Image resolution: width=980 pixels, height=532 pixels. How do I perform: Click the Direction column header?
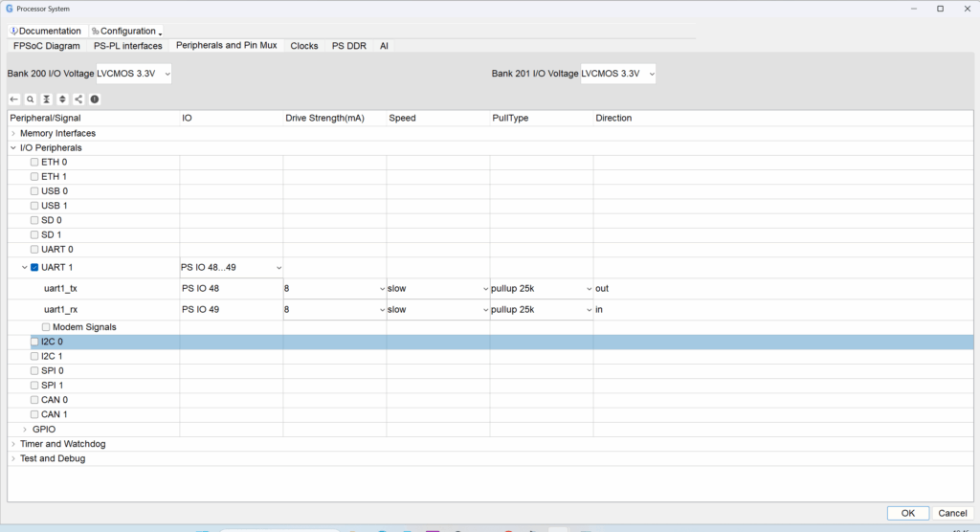pyautogui.click(x=783, y=118)
